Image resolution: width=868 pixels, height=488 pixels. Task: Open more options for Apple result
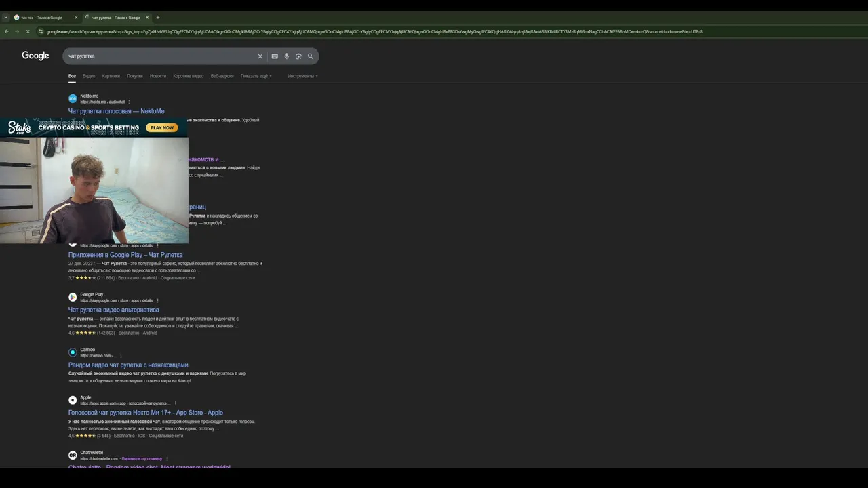point(175,403)
